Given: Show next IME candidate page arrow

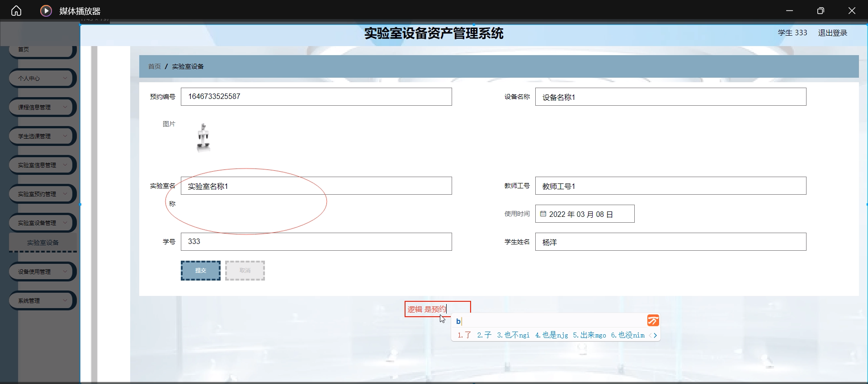Looking at the screenshot, I should 655,335.
